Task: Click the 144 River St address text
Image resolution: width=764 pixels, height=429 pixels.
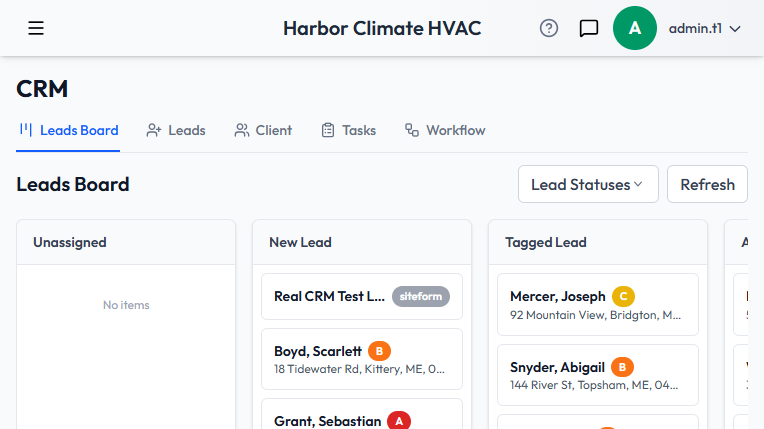Action: [x=594, y=385]
